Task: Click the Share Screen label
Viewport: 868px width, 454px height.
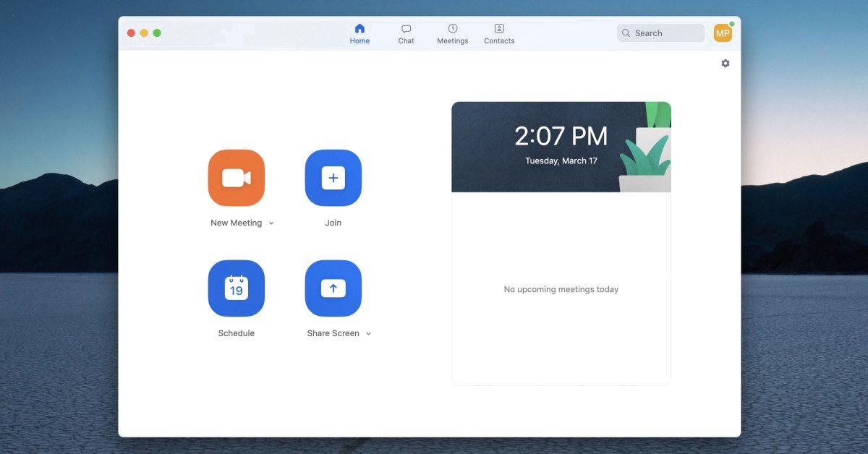Action: [x=333, y=333]
